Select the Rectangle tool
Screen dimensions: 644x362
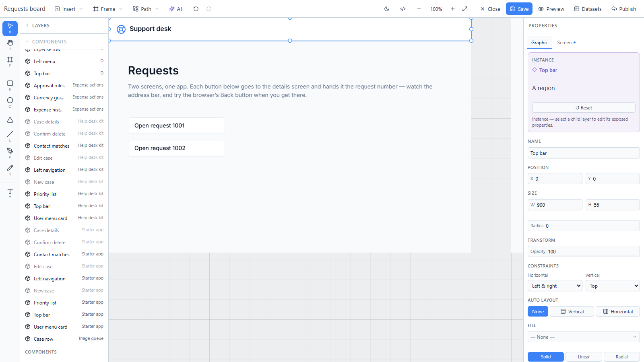point(10,85)
